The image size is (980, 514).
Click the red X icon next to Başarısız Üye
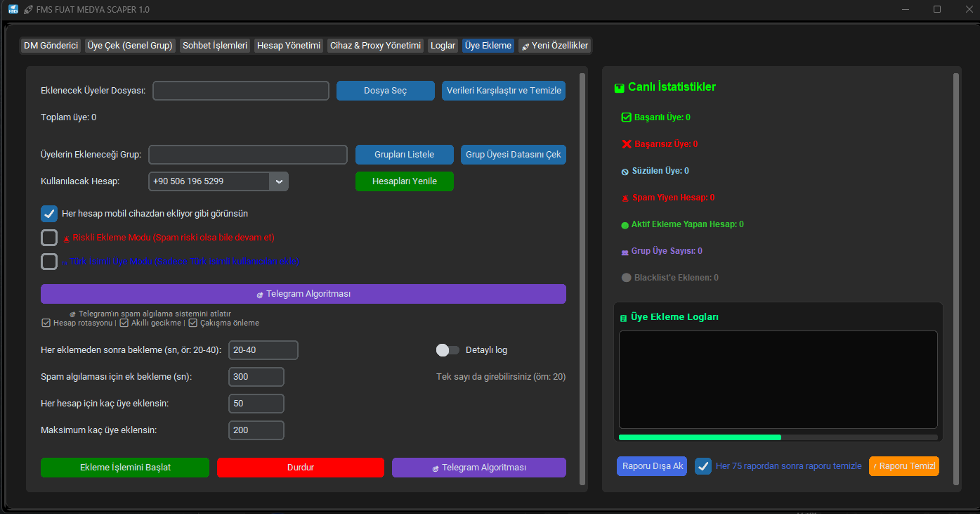coord(625,144)
